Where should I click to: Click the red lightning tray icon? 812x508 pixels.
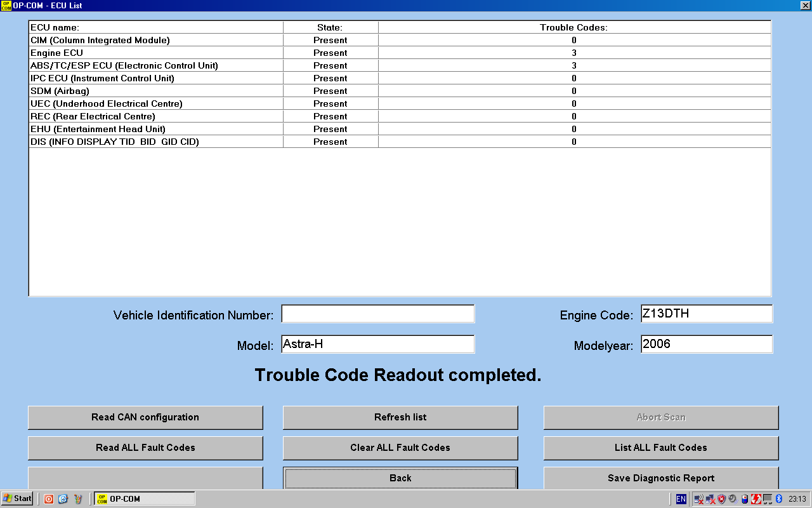point(756,499)
